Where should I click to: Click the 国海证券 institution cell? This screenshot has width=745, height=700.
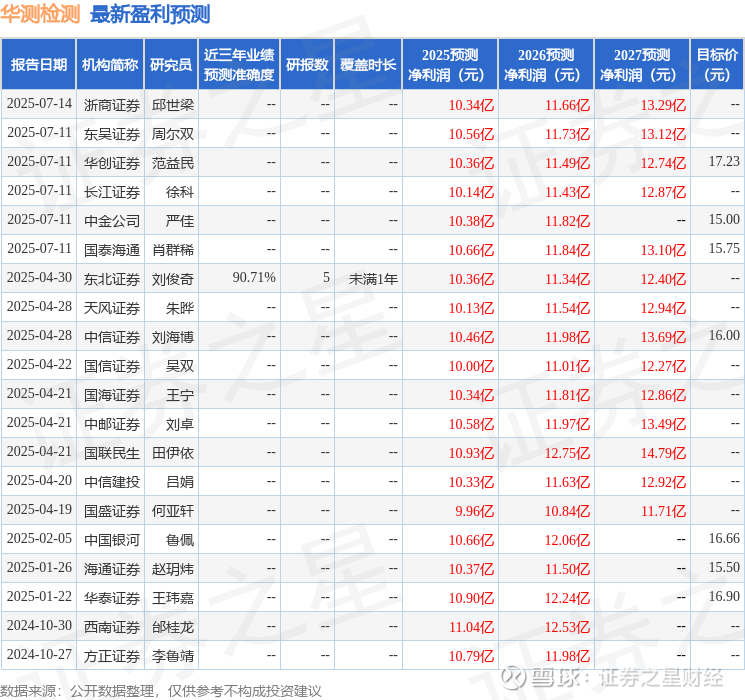coord(112,395)
